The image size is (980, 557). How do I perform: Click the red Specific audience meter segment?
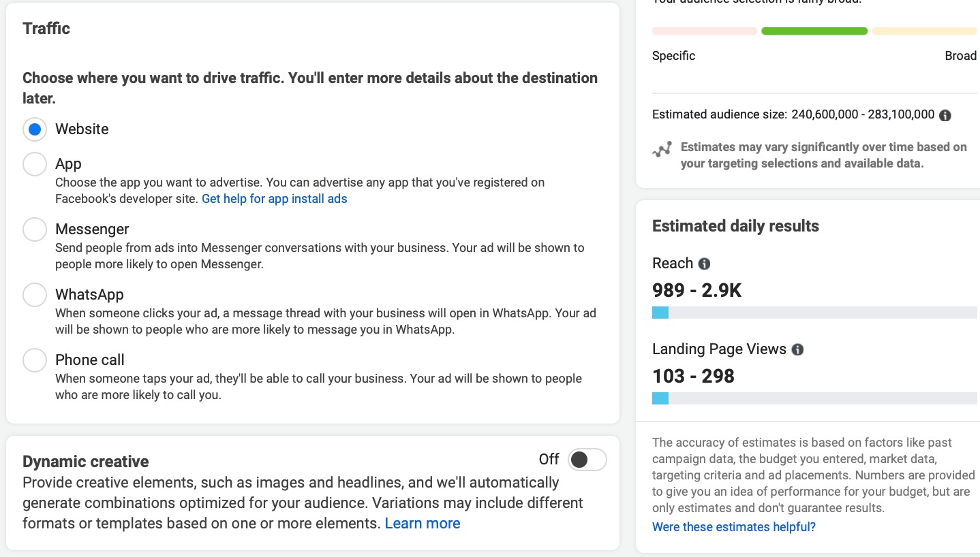[x=704, y=31]
